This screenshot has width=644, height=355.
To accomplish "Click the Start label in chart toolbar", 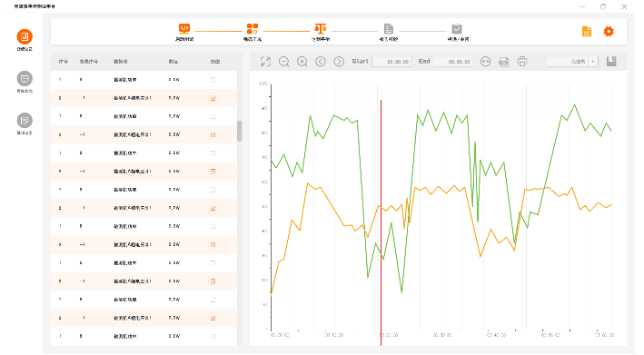I will [x=360, y=61].
